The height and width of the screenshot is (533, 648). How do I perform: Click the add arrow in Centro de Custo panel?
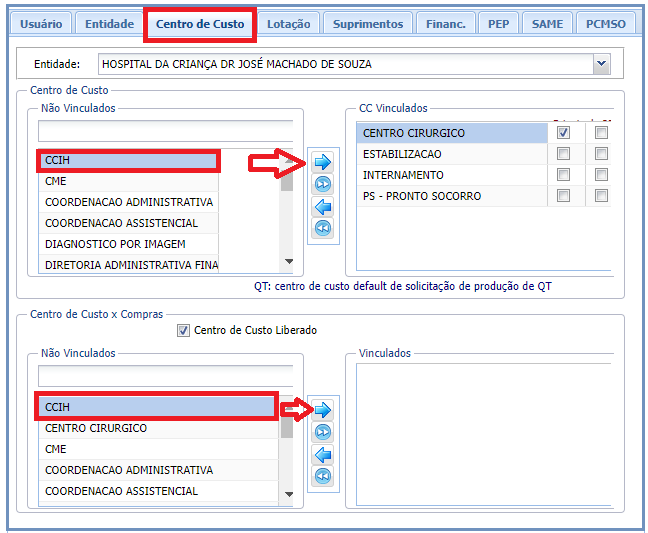pos(323,162)
